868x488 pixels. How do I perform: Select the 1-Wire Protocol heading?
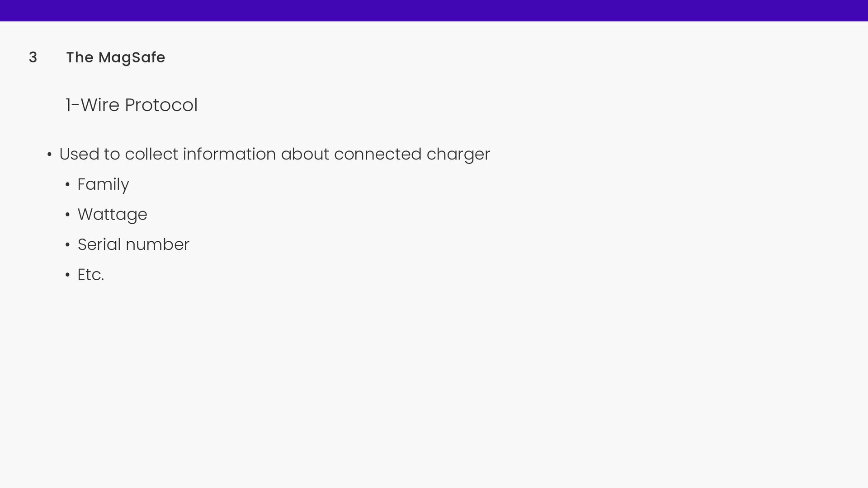click(x=132, y=105)
